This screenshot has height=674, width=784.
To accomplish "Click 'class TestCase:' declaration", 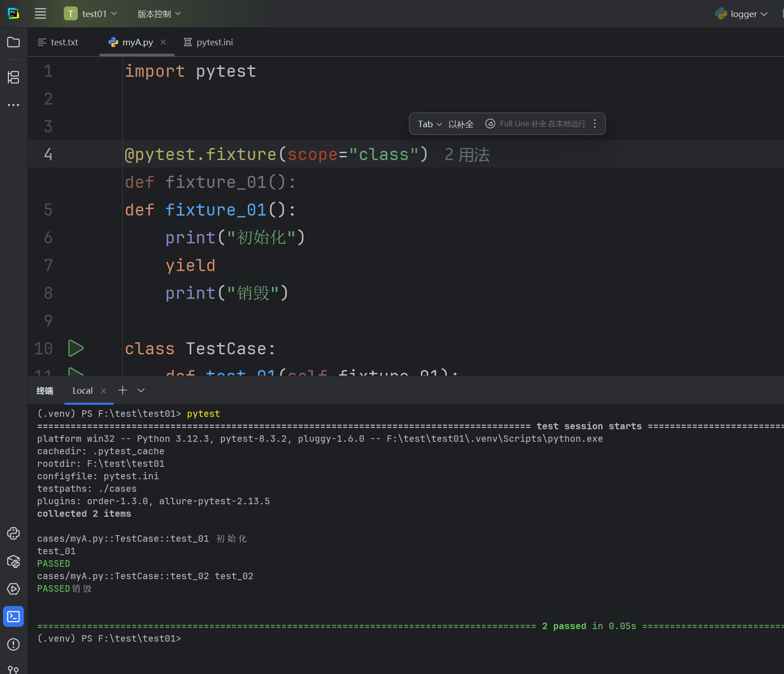I will click(x=200, y=349).
